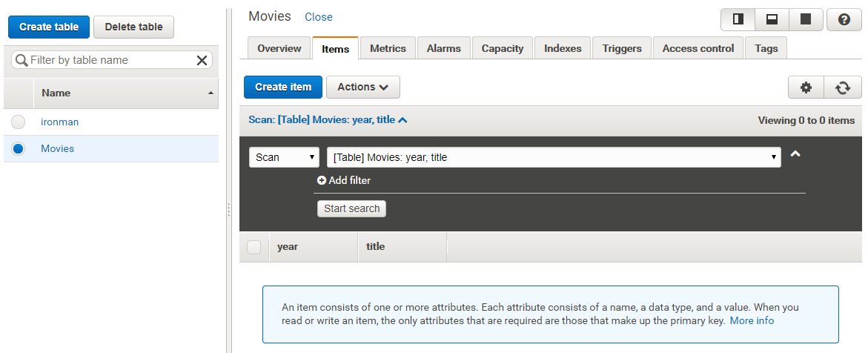Switch to split side panel layout
The width and height of the screenshot is (868, 353).
click(738, 20)
